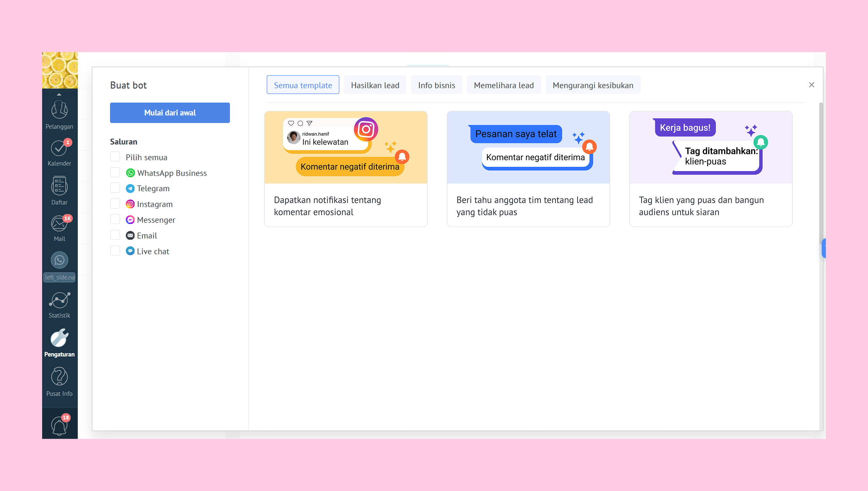Click 'Dapatkan notifikasi tentang komentar emosional' text
Image resolution: width=868 pixels, height=491 pixels.
pos(327,206)
